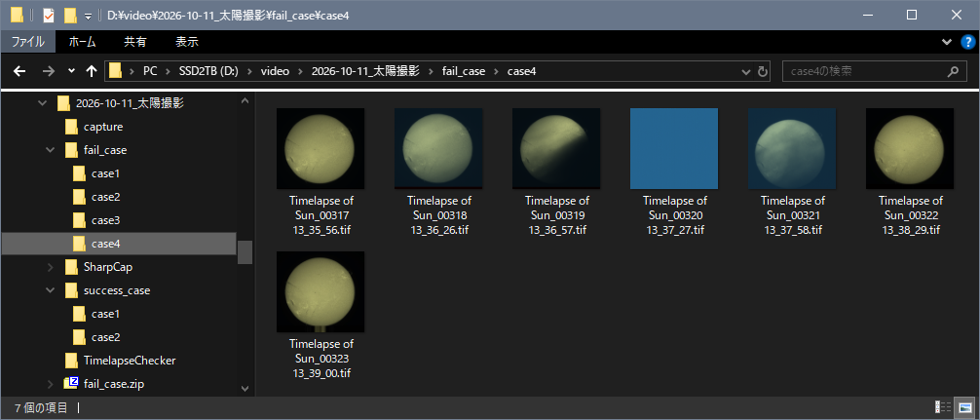
Task: Refresh the folder with the reload icon
Action: pyautogui.click(x=762, y=71)
